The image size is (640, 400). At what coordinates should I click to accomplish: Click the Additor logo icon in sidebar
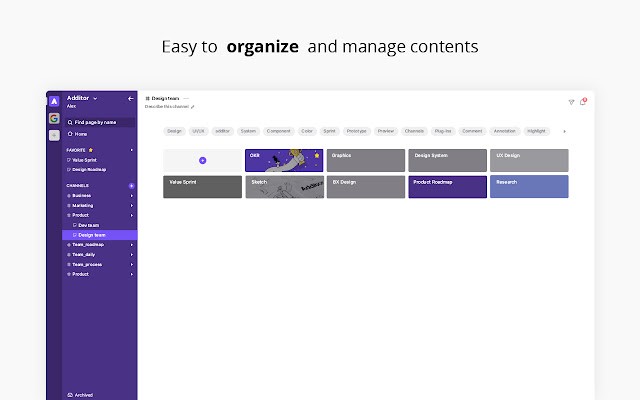tap(54, 101)
